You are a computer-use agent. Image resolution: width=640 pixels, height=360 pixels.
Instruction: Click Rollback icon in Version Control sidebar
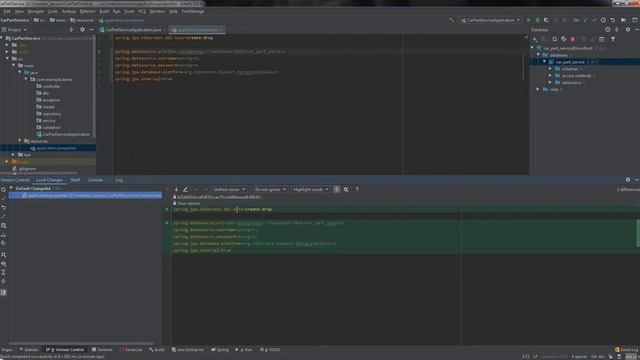click(x=3, y=208)
